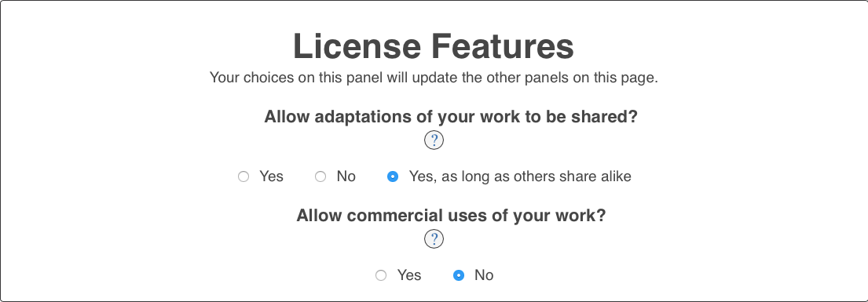Select Yes radio for commercial uses
The image size is (868, 302).
coord(381,275)
